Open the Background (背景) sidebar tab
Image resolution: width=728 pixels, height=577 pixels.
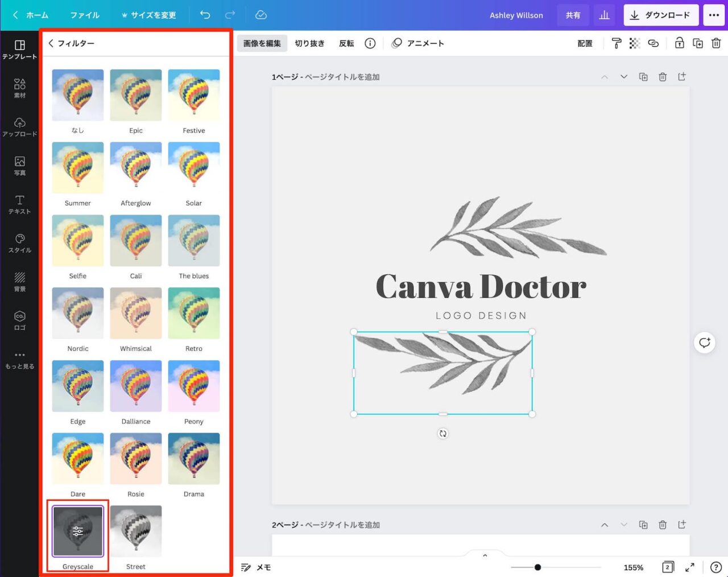tap(19, 282)
